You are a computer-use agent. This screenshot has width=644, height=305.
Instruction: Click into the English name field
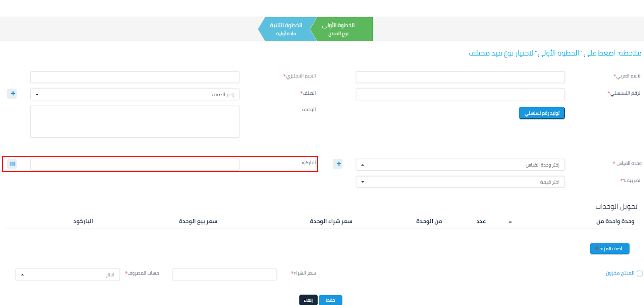click(x=135, y=77)
